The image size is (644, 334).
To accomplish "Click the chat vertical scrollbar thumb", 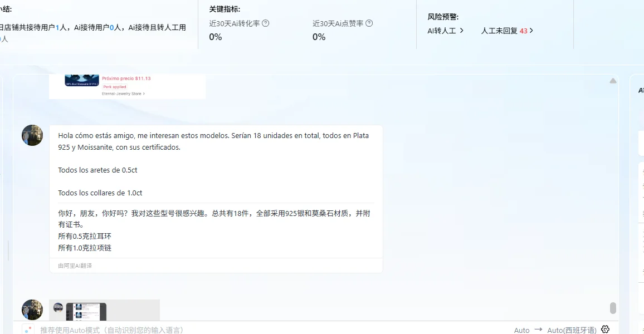I will (613, 308).
